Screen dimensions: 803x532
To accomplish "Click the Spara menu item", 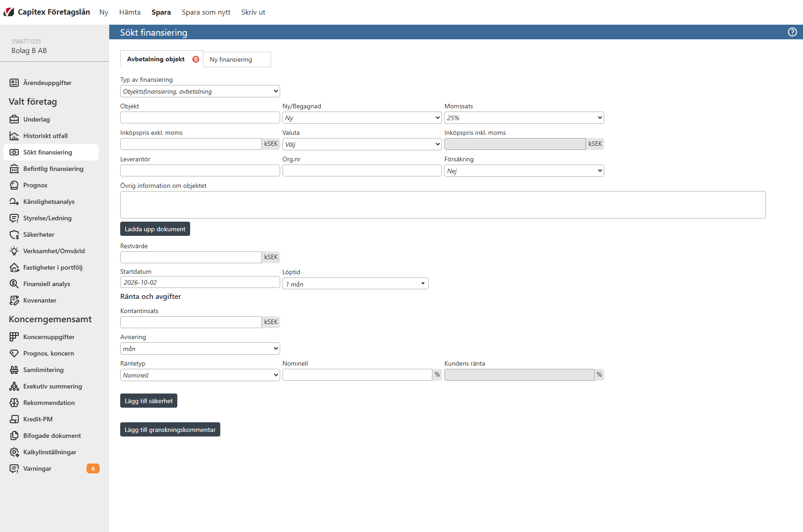I will click(161, 12).
